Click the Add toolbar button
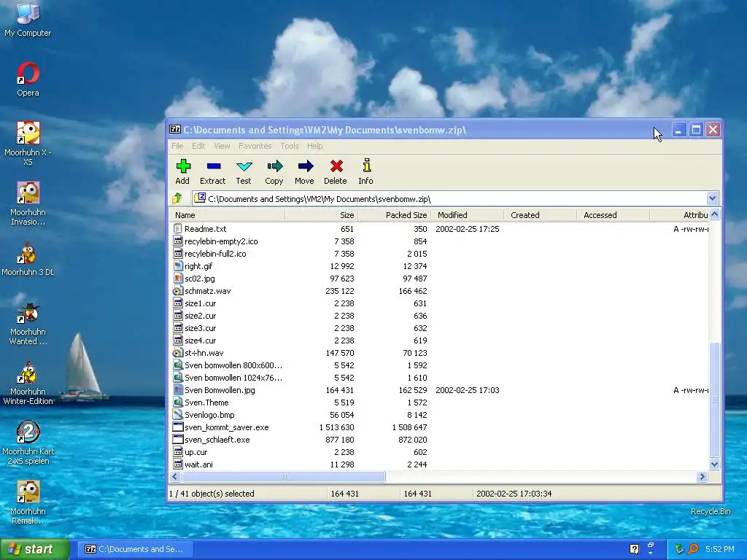The image size is (747, 560). pyautogui.click(x=182, y=171)
